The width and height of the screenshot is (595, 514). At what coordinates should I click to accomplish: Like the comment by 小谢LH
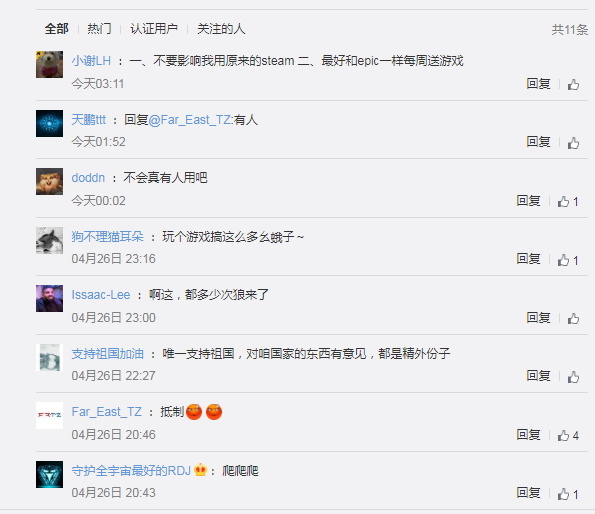(573, 84)
